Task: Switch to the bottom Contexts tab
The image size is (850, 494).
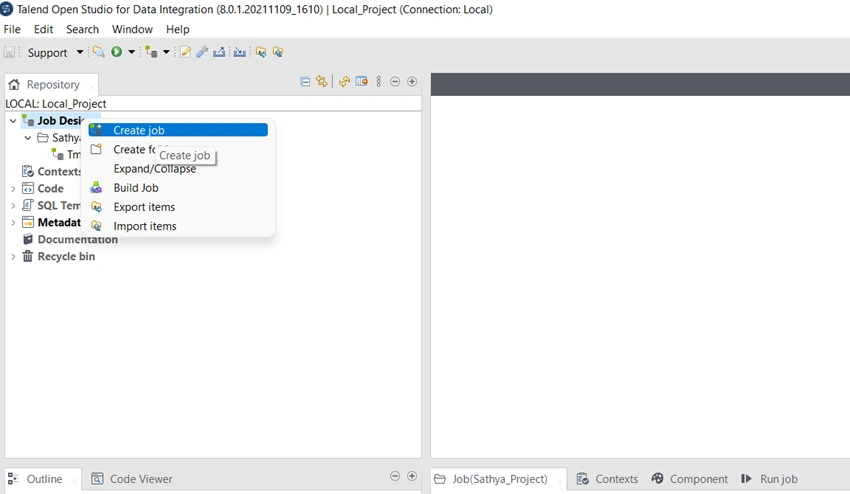Action: coord(608,479)
